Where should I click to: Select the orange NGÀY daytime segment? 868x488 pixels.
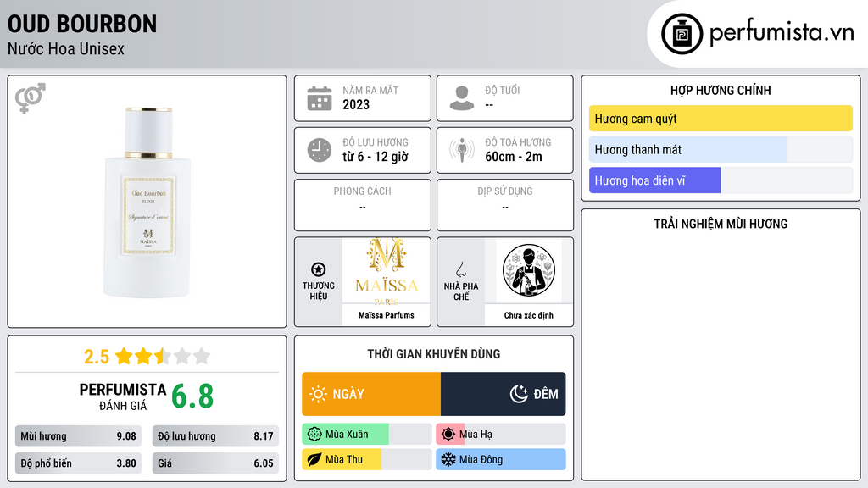[371, 394]
